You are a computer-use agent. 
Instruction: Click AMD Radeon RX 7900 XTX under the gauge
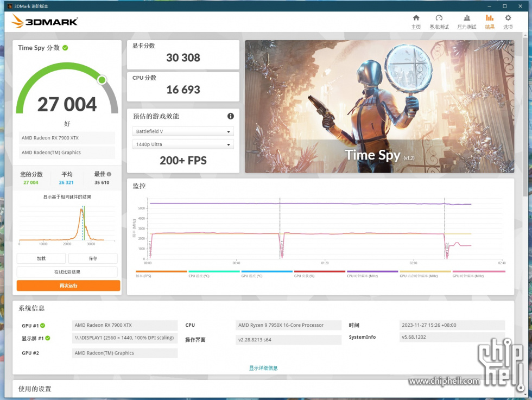(67, 138)
